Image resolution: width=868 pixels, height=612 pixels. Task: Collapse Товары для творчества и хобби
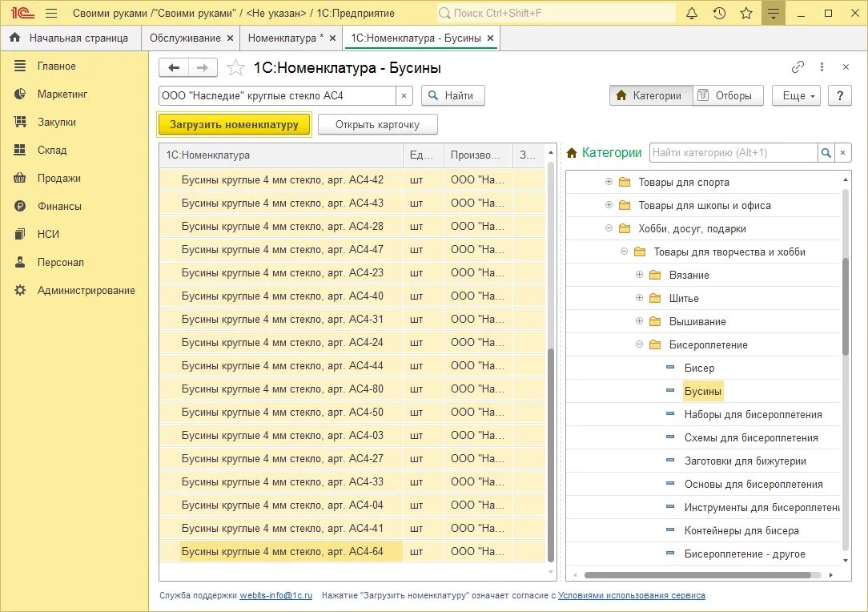pyautogui.click(x=624, y=252)
